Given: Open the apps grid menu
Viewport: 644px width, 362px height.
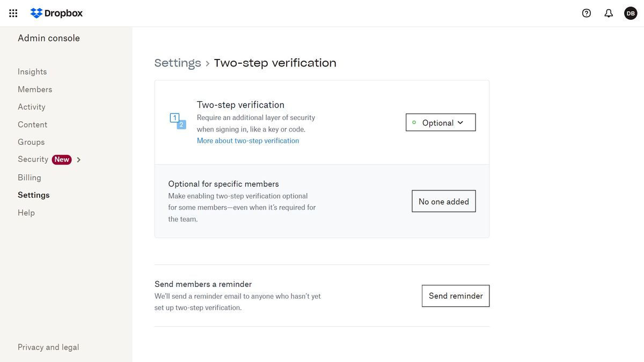Looking at the screenshot, I should (13, 13).
